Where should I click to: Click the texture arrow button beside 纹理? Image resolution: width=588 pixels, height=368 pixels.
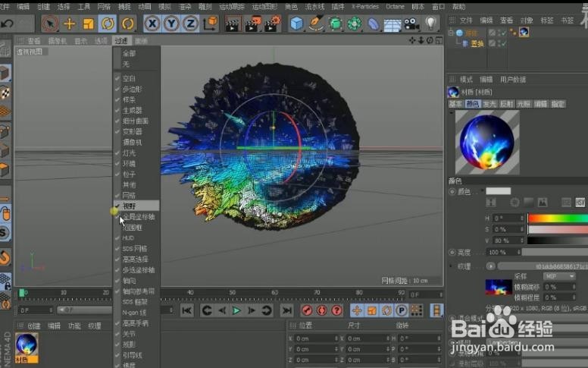[x=490, y=266]
